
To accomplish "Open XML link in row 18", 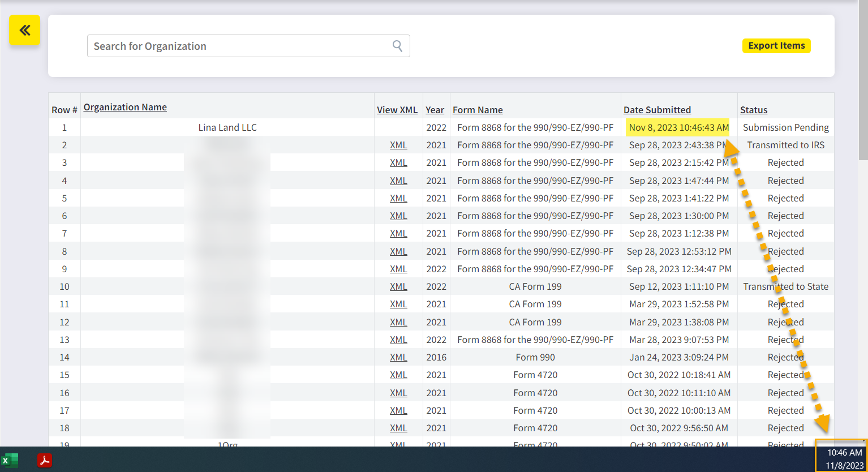I will point(398,428).
